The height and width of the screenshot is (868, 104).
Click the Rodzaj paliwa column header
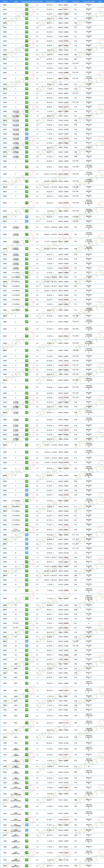pos(26,2)
